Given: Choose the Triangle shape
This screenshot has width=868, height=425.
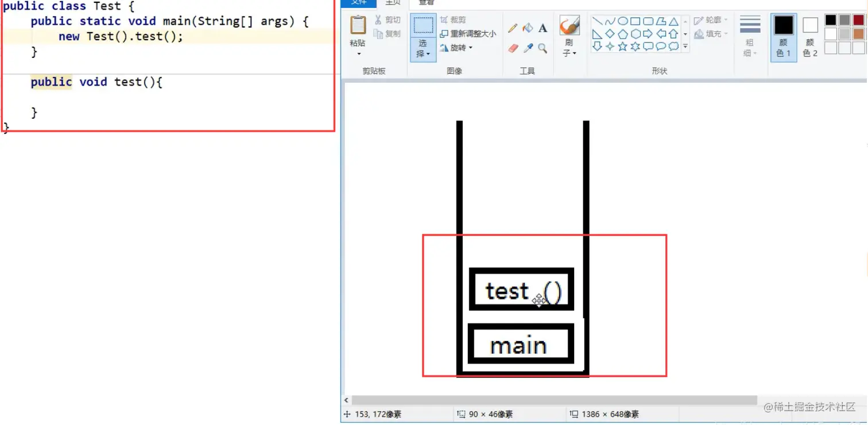Looking at the screenshot, I should coord(674,21).
